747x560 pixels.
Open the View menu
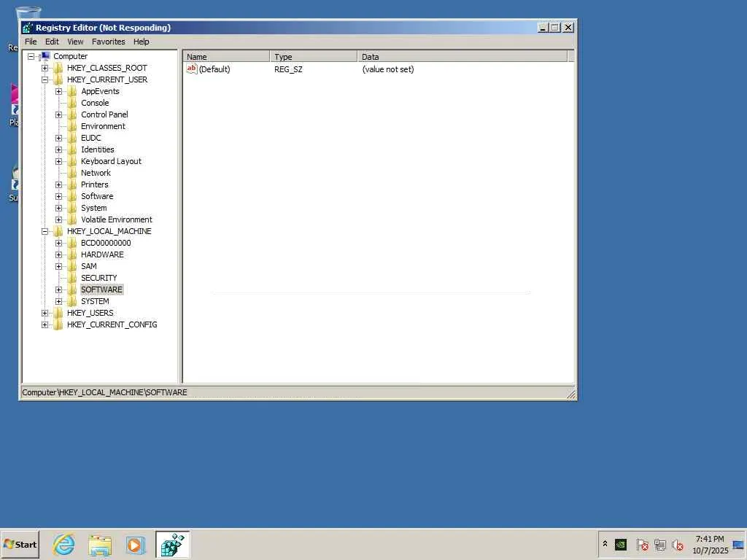coord(75,42)
